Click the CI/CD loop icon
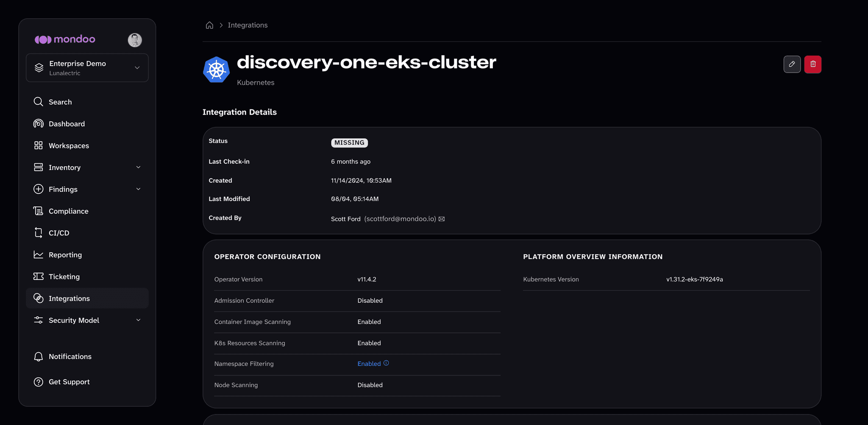Image resolution: width=868 pixels, height=425 pixels. [x=38, y=232]
